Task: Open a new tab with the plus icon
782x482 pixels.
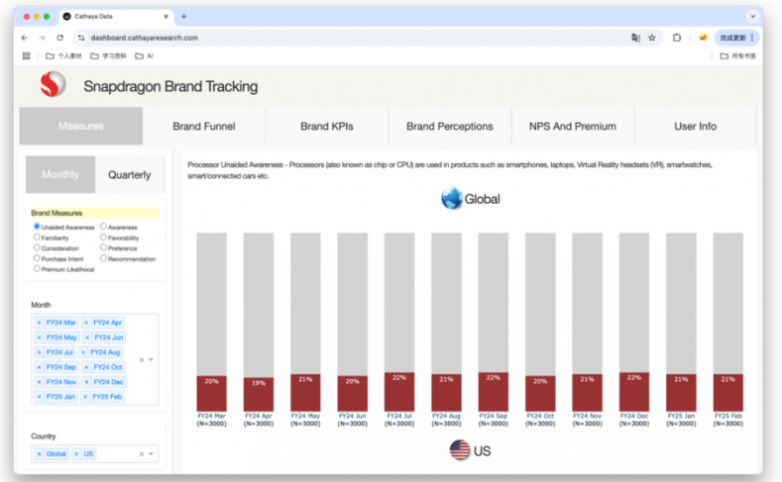Action: click(184, 17)
